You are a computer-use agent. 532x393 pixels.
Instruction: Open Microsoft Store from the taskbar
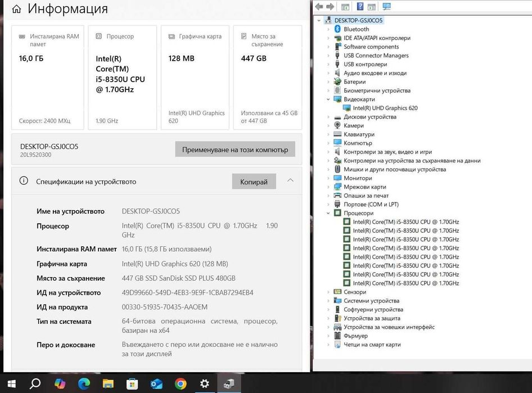(132, 384)
